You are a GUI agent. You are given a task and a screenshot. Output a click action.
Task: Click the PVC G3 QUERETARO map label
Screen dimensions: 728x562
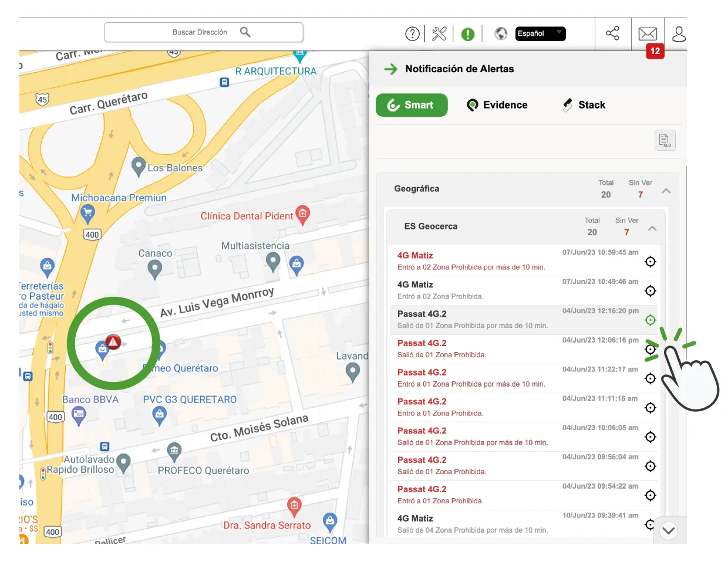pos(190,400)
